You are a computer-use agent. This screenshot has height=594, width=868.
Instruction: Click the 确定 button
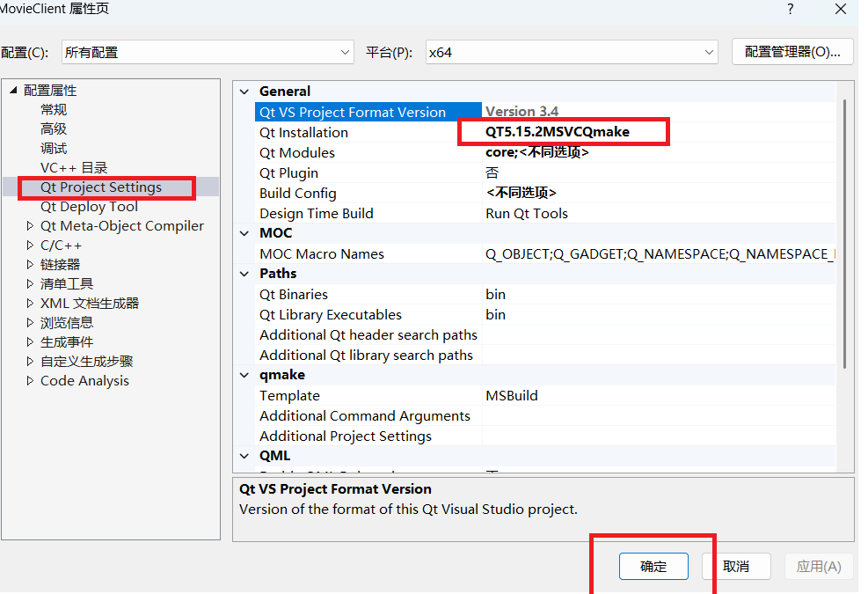[653, 566]
